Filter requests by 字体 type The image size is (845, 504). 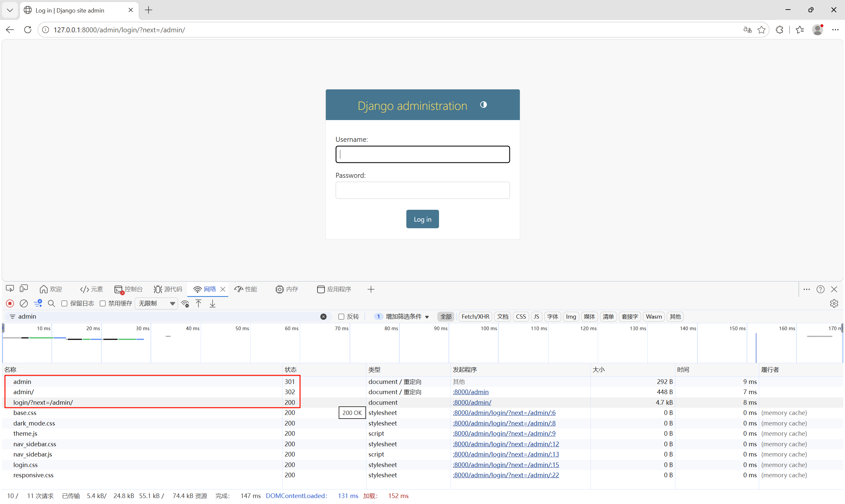click(553, 317)
